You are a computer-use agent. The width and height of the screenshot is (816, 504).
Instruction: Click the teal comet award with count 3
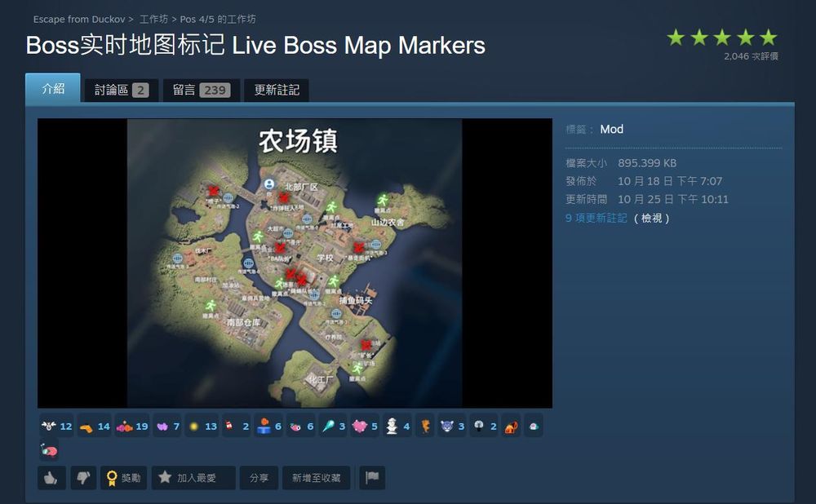pos(334,427)
